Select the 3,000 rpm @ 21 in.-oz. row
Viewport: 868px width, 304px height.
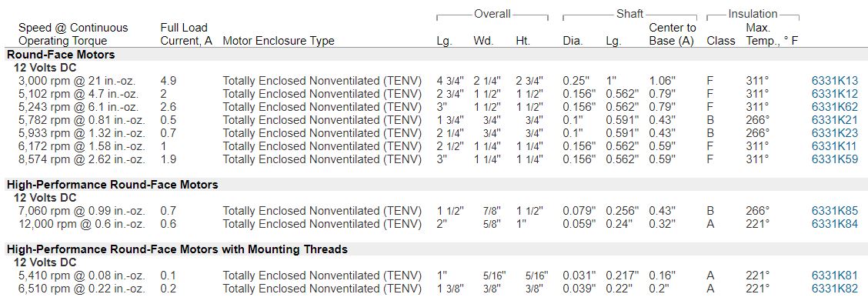coord(434,80)
